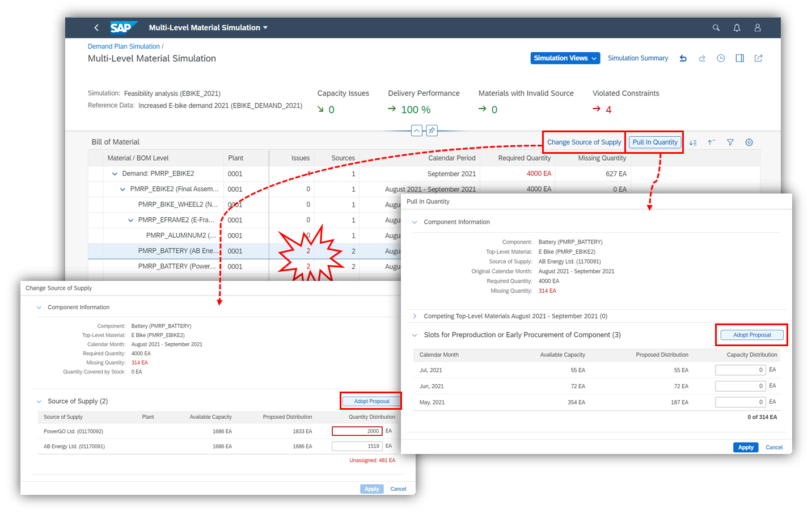Collapse the PMRP_EFRAME2 row
Screen dimensions: 812x517
point(130,220)
